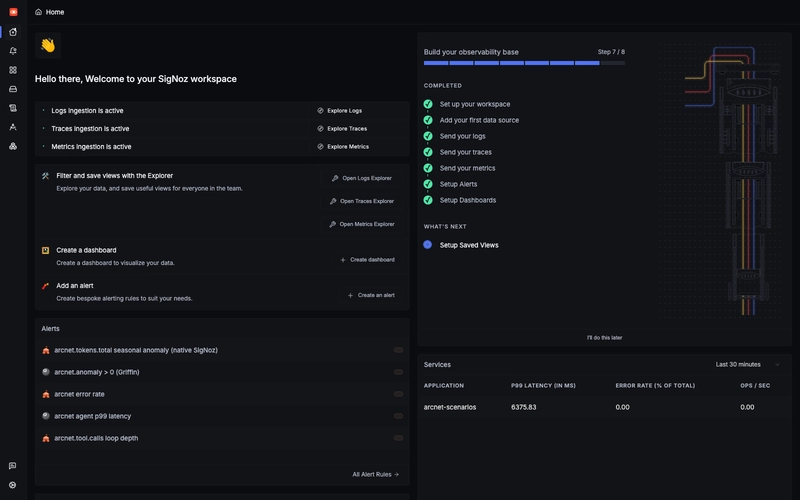Image resolution: width=800 pixels, height=500 pixels.
Task: Click the Home breadcrumb label
Action: [x=55, y=12]
